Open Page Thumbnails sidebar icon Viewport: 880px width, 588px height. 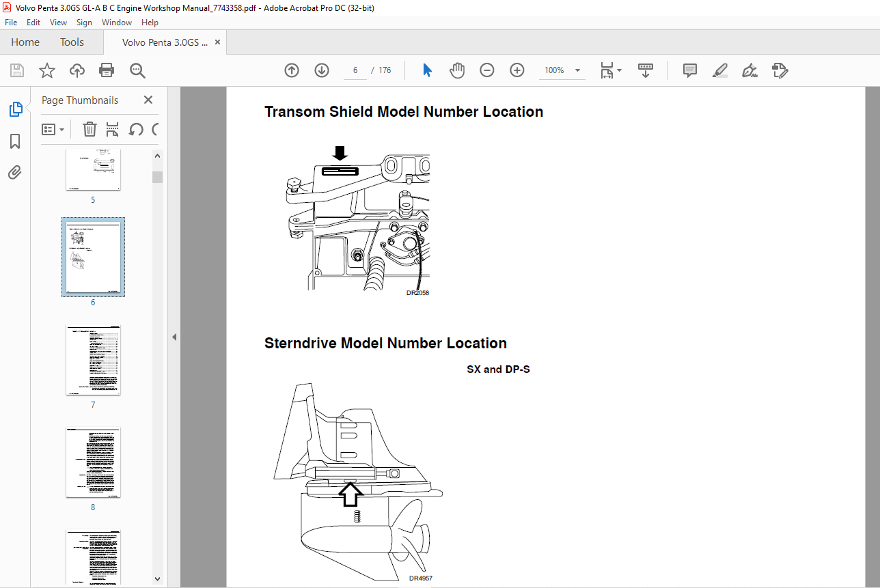15,109
